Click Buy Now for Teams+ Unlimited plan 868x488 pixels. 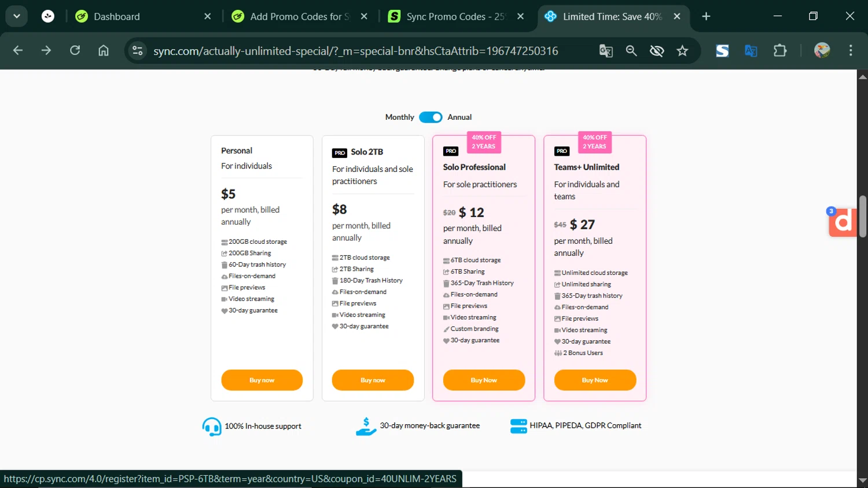[595, 380]
